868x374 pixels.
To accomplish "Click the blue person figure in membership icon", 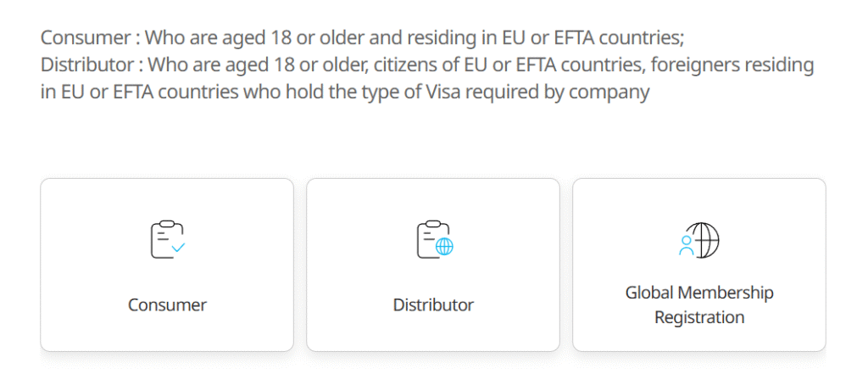I will (687, 246).
